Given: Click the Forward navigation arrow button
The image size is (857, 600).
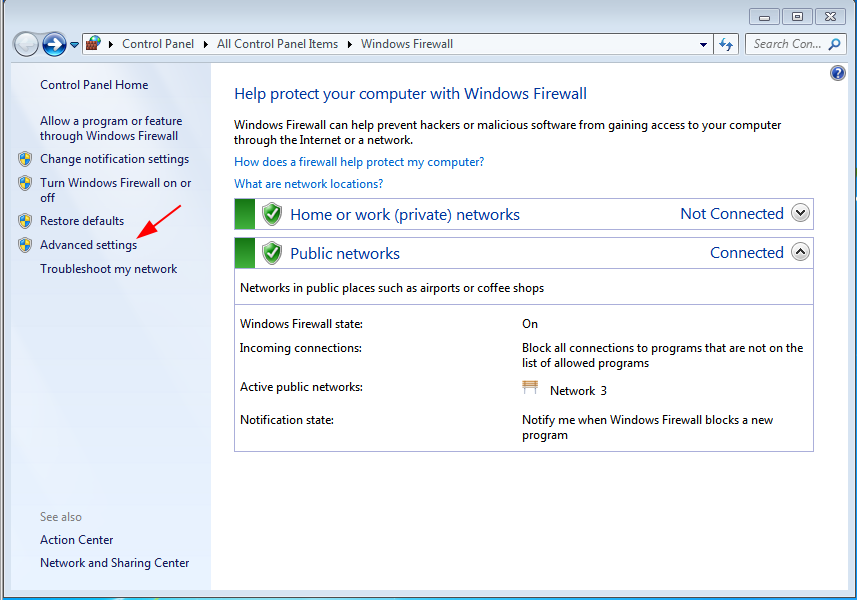Looking at the screenshot, I should click(x=54, y=44).
